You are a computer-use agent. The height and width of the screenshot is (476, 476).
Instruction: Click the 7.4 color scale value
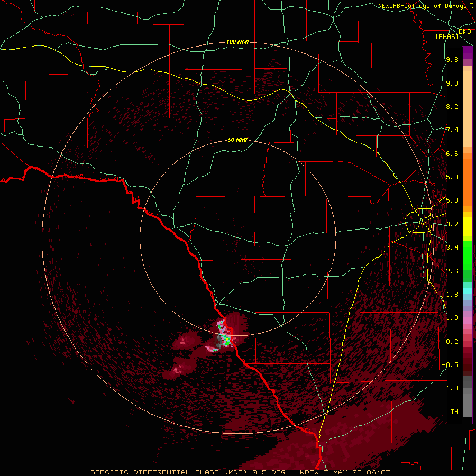click(452, 130)
